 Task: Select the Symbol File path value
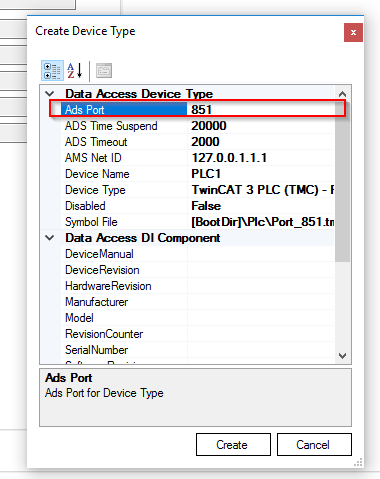click(261, 222)
